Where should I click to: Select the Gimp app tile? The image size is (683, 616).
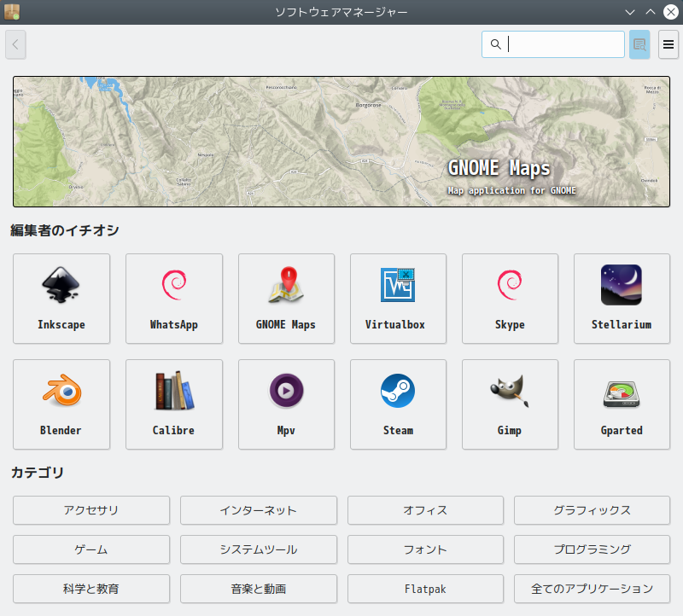[x=510, y=404]
